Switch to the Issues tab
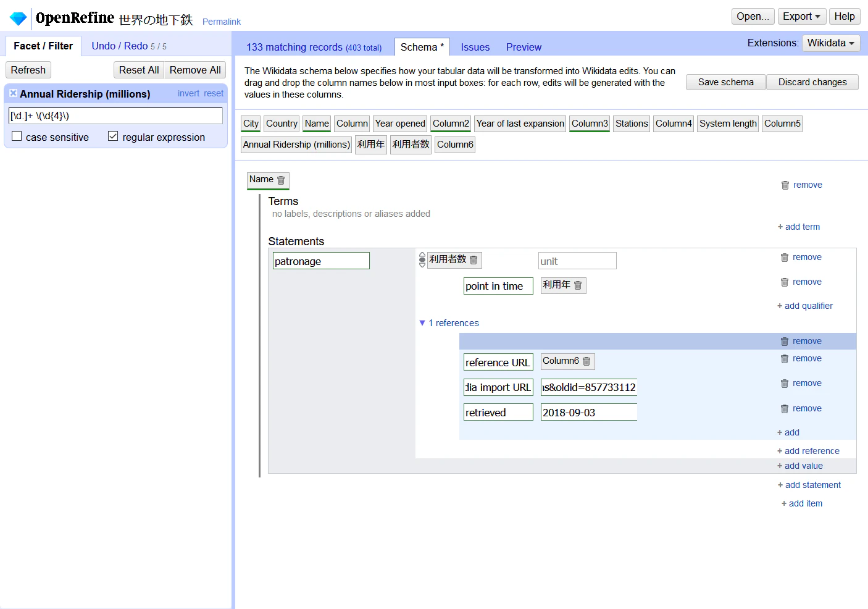Screen dimensions: 868x609 coord(475,47)
